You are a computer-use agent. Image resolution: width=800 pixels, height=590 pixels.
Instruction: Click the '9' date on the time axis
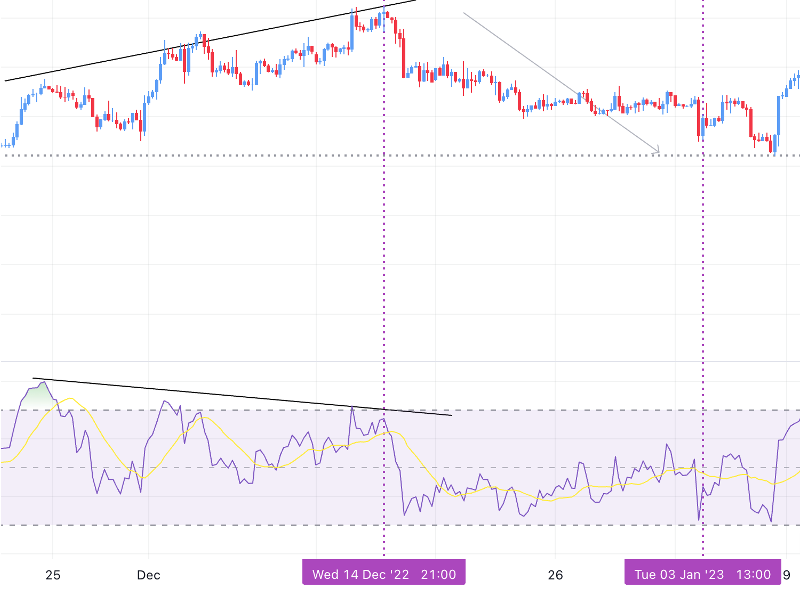point(787,575)
